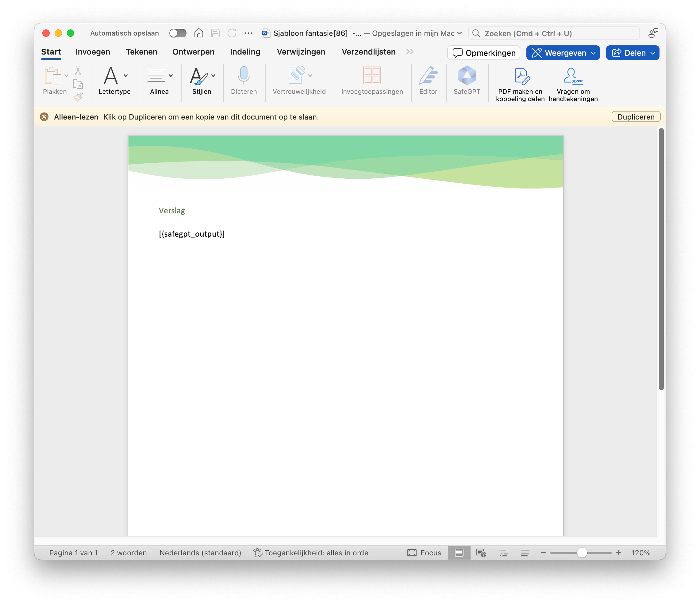Open the Opmerkingen pane
Image resolution: width=700 pixels, height=605 pixels.
(x=483, y=53)
